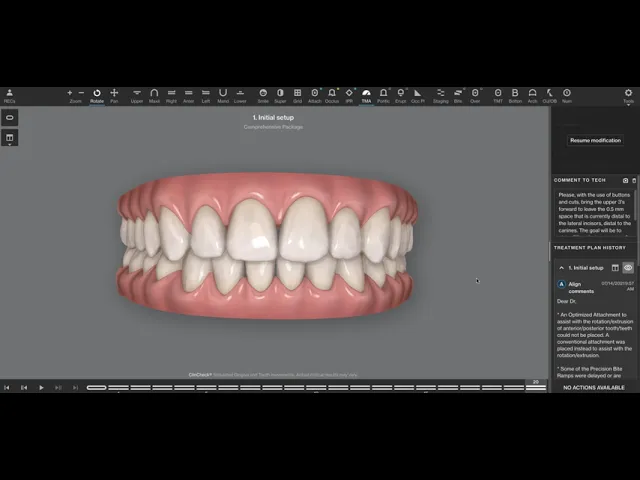The width and height of the screenshot is (640, 480).
Task: Toggle visibility eye for Initial setup plan
Action: (628, 268)
